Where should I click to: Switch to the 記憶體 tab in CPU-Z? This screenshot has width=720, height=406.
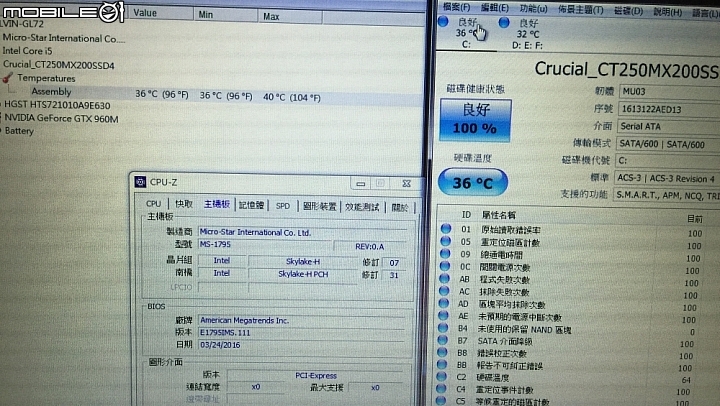[x=252, y=205]
